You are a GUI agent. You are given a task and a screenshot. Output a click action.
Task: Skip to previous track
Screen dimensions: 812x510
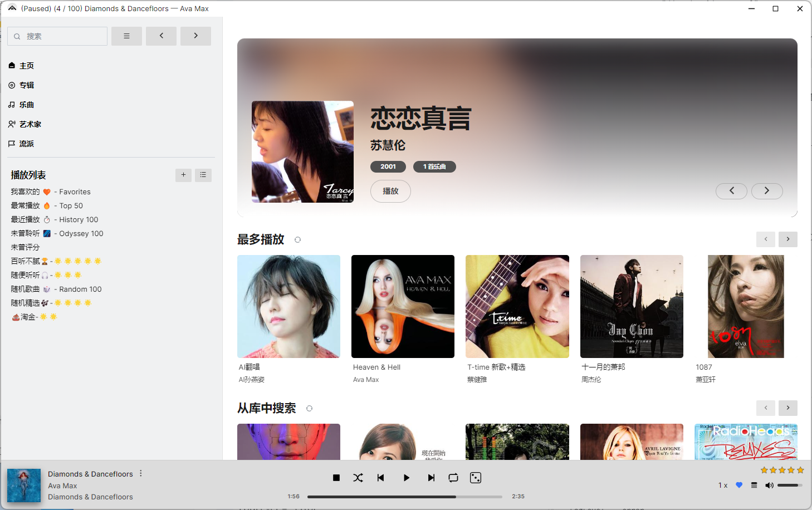[381, 478]
